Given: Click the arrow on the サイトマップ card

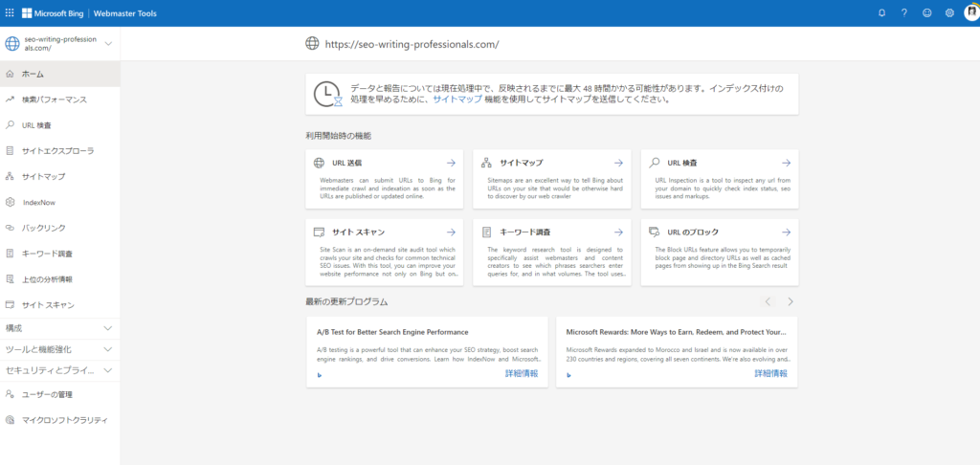Looking at the screenshot, I should (x=618, y=163).
